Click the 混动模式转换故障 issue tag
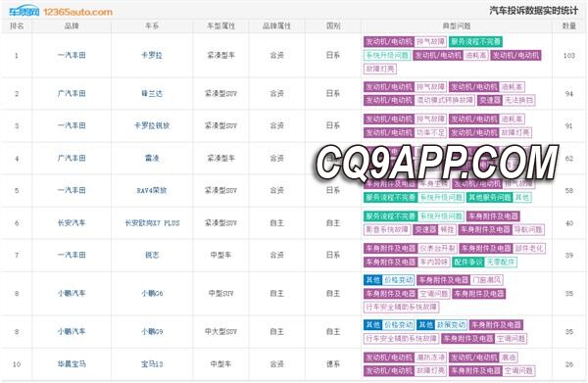This screenshot has width=588, height=383. pos(445,100)
